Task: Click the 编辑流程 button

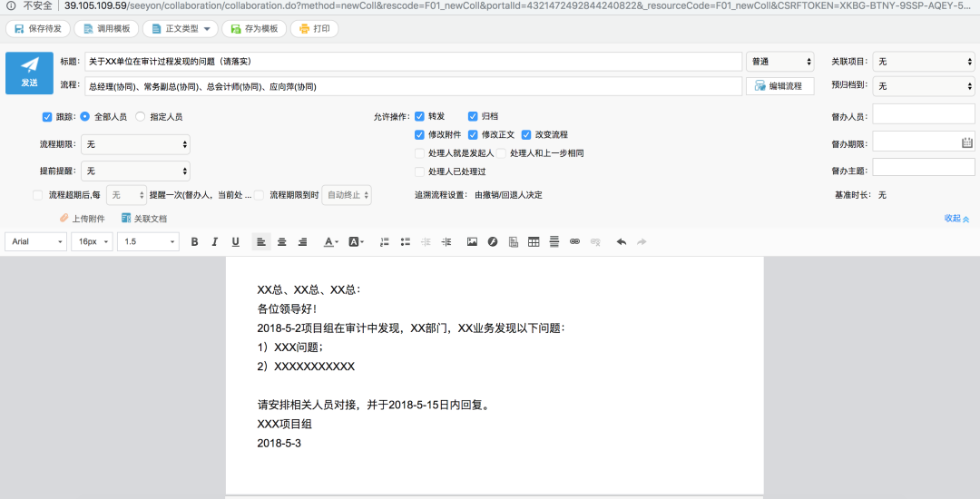Action: 779,86
